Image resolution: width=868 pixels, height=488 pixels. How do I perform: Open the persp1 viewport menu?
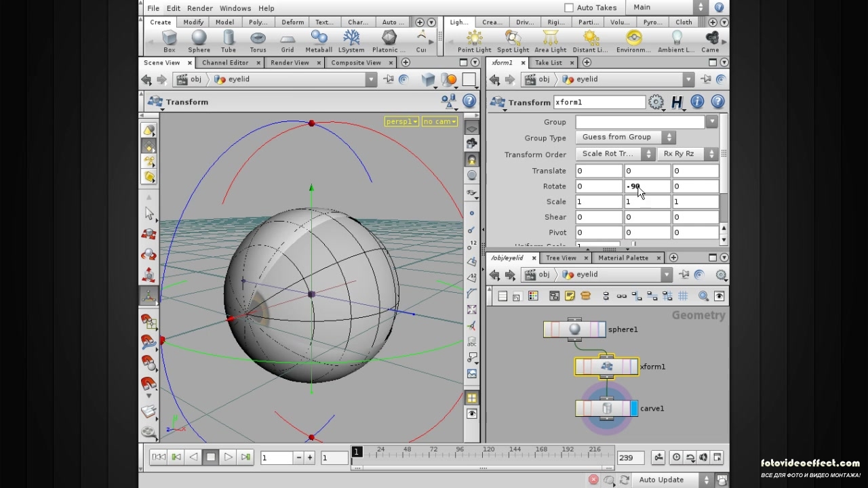click(x=401, y=121)
